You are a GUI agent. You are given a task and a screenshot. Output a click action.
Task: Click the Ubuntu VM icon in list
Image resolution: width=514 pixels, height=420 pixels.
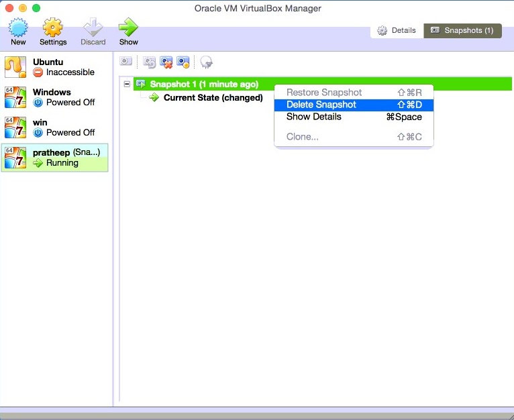tap(15, 67)
